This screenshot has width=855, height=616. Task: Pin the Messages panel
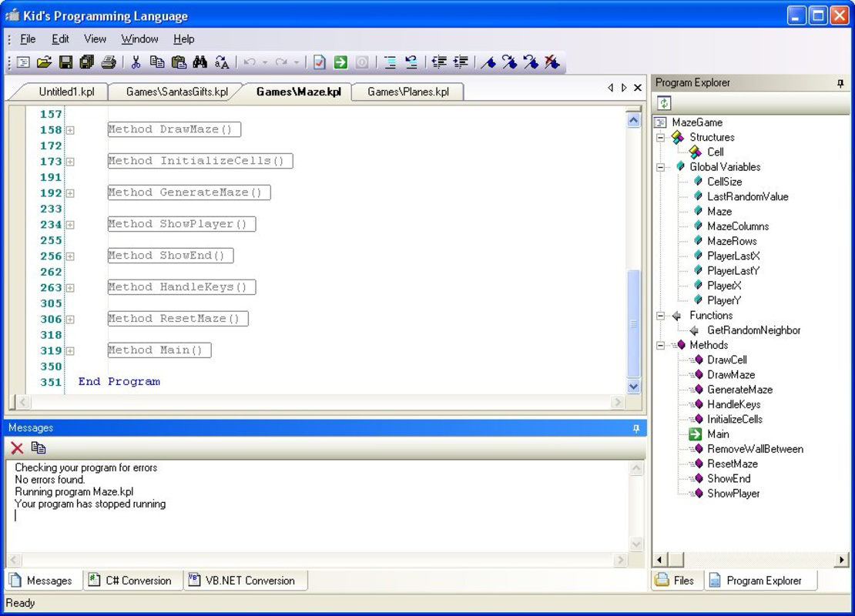click(x=635, y=428)
